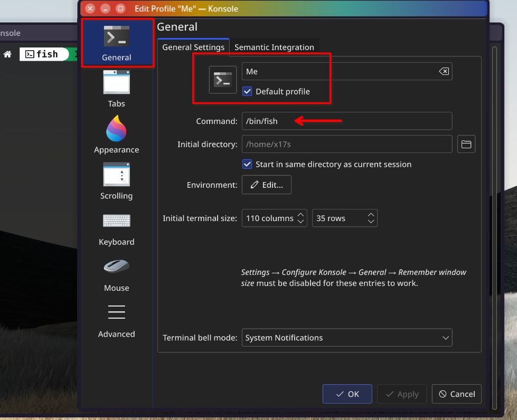Click the profile icon chooser button
Screen dimensions: 517x420
click(222, 80)
